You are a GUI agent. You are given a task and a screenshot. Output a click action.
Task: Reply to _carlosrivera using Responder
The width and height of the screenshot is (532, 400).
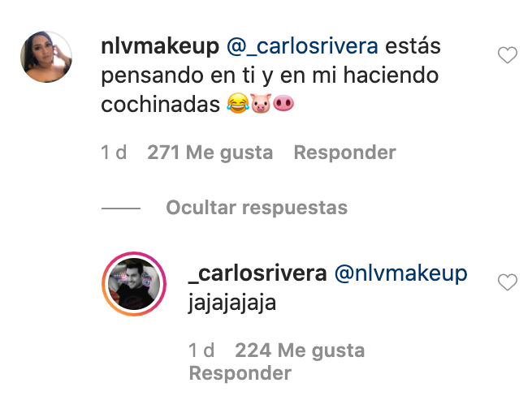(x=240, y=373)
